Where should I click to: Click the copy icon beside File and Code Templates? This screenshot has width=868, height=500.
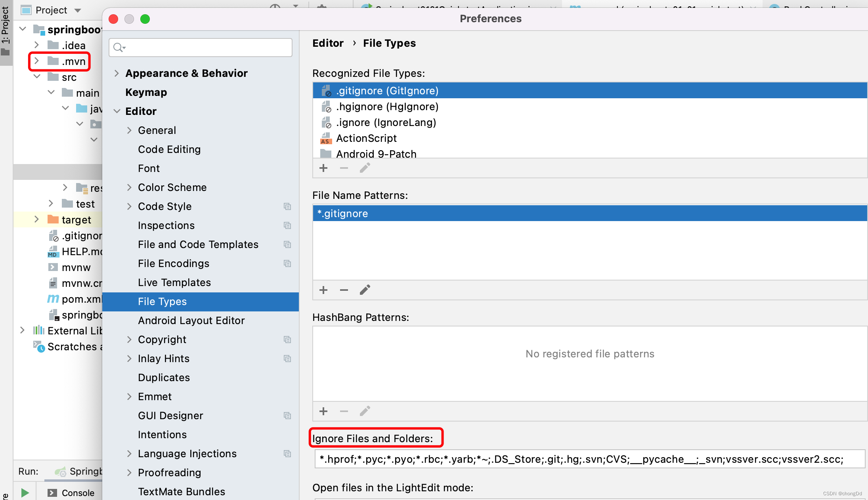287,244
